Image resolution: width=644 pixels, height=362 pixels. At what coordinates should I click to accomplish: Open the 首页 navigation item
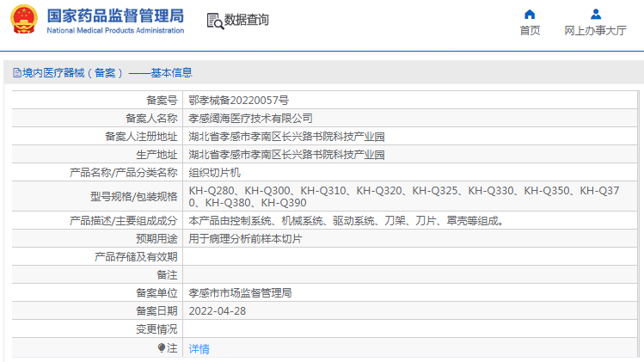pos(530,31)
